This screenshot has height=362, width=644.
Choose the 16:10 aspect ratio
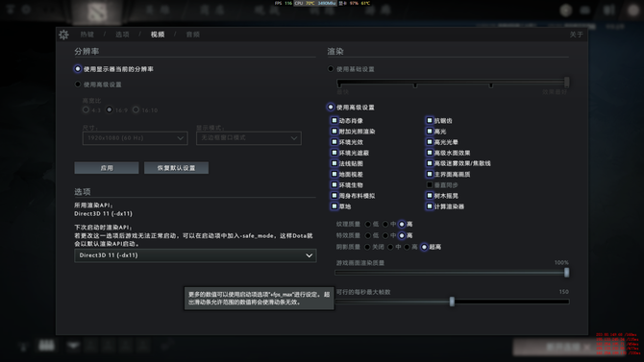tap(136, 110)
